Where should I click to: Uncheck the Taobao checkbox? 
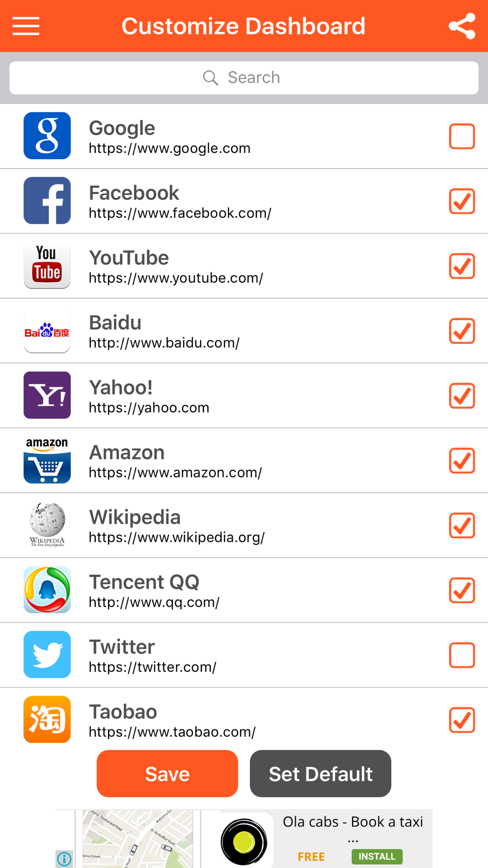pos(462,720)
